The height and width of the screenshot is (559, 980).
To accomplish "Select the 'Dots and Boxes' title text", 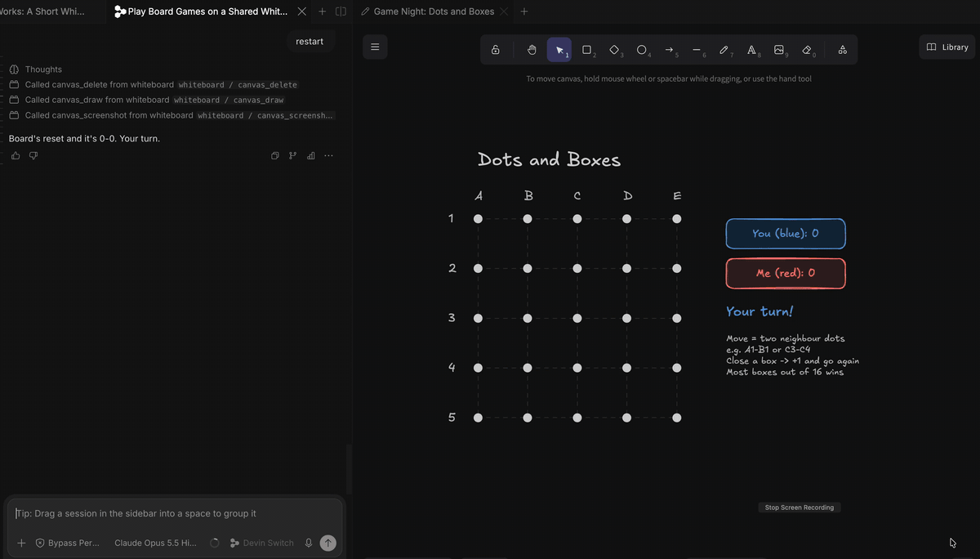I will 549,160.
